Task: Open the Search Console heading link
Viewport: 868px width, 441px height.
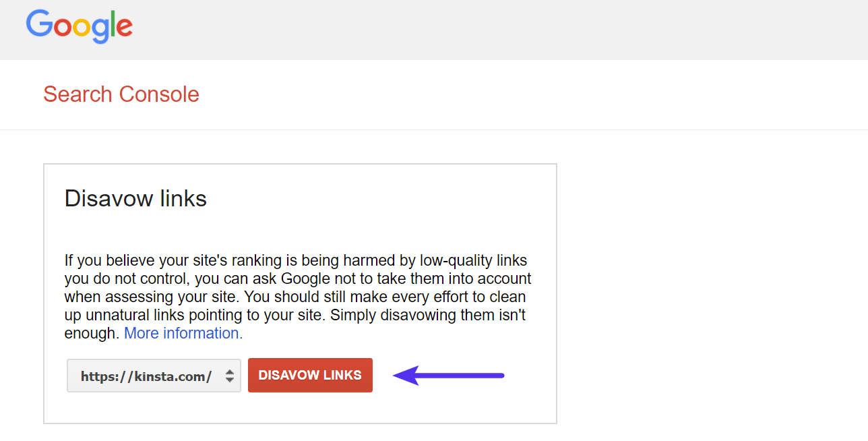Action: click(121, 94)
